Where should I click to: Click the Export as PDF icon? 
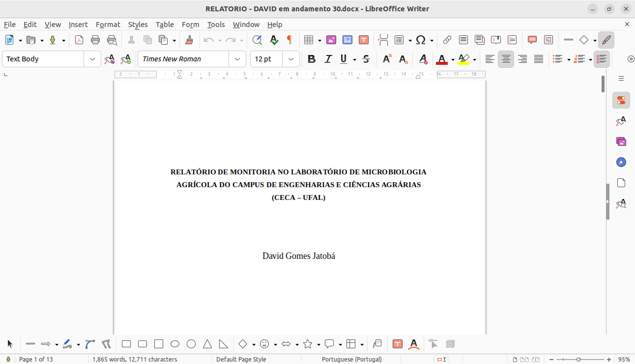(x=79, y=40)
